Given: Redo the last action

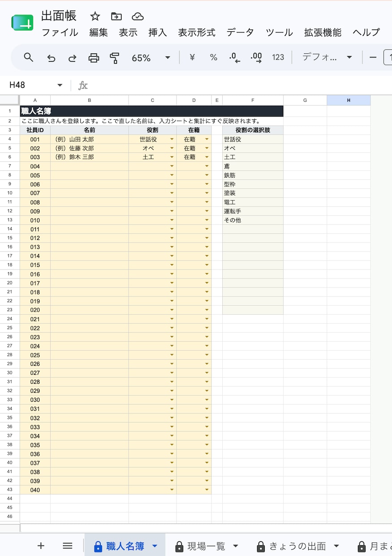Looking at the screenshot, I should pos(72,57).
